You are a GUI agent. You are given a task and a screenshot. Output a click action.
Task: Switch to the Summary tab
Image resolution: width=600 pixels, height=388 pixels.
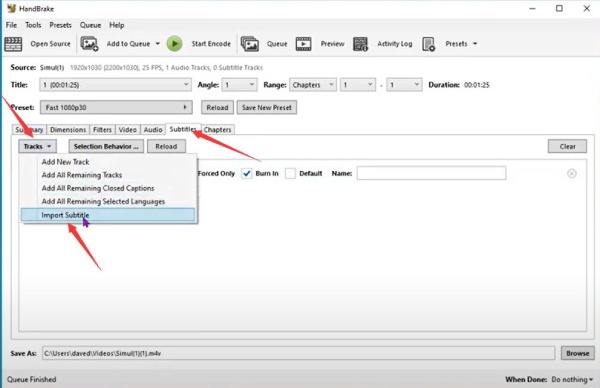coord(29,130)
